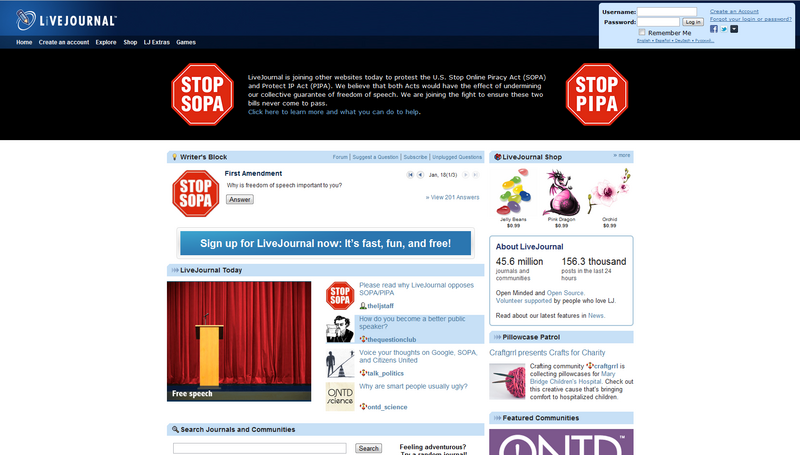
Task: Select the Jelly Beans shop gift
Action: click(x=513, y=192)
